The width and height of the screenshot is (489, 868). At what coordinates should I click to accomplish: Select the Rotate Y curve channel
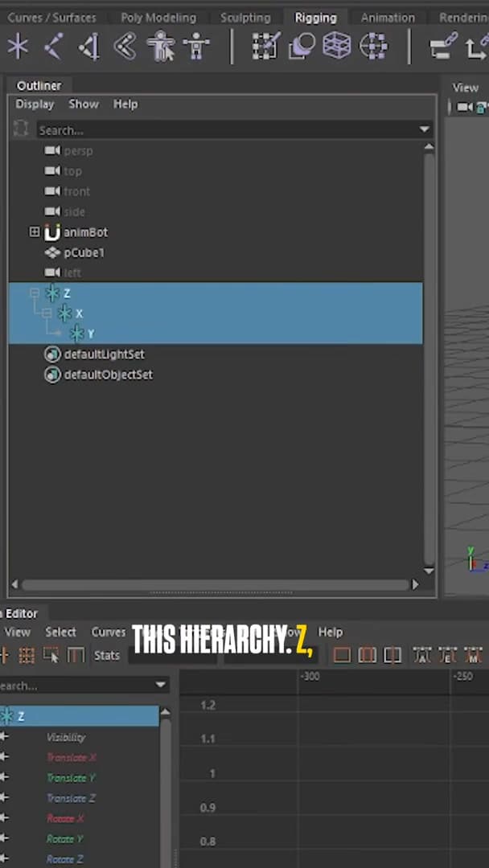click(x=65, y=838)
